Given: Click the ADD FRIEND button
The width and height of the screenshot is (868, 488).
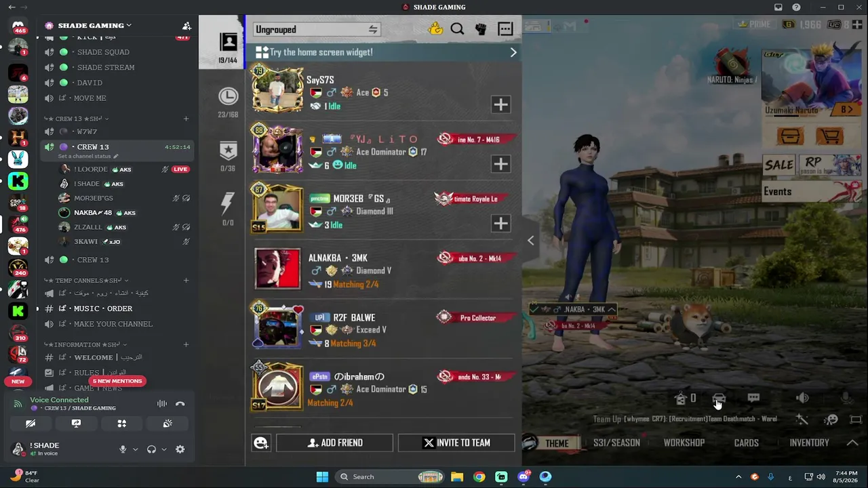Looking at the screenshot, I should tap(334, 443).
